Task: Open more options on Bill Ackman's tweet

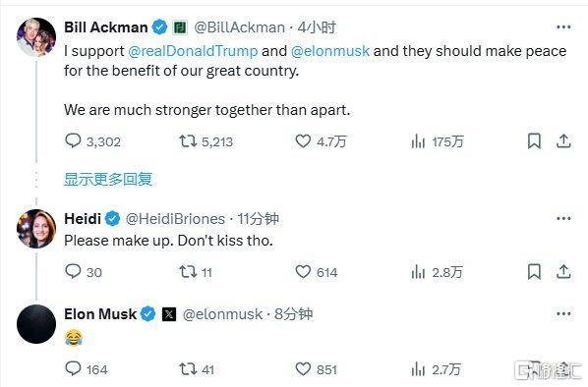Action: (x=563, y=27)
